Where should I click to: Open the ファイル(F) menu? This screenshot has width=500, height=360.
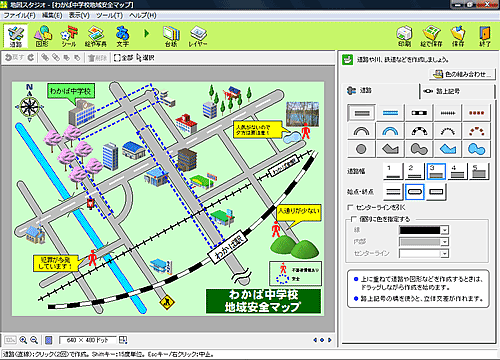19,15
